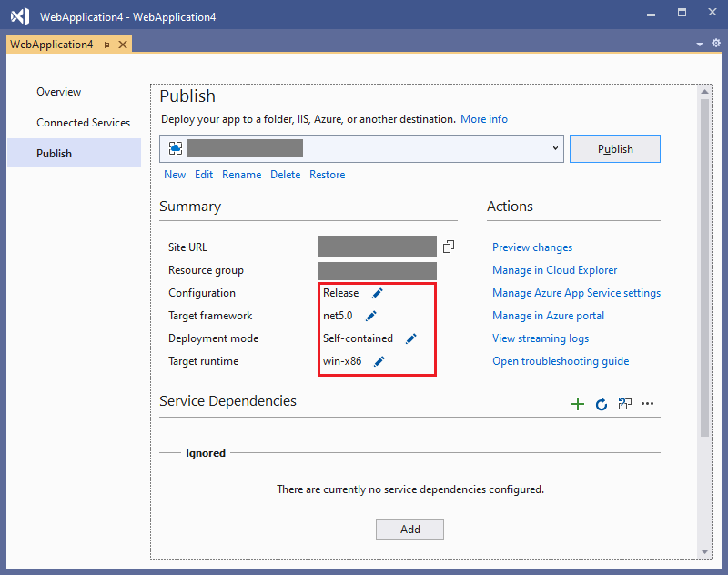Screen dimensions: 728x575
Task: Open Preview changes action
Action: [532, 247]
